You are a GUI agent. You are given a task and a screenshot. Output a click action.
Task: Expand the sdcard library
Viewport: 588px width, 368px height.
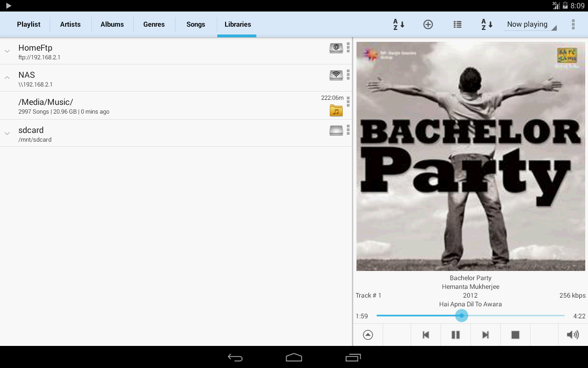tap(7, 133)
